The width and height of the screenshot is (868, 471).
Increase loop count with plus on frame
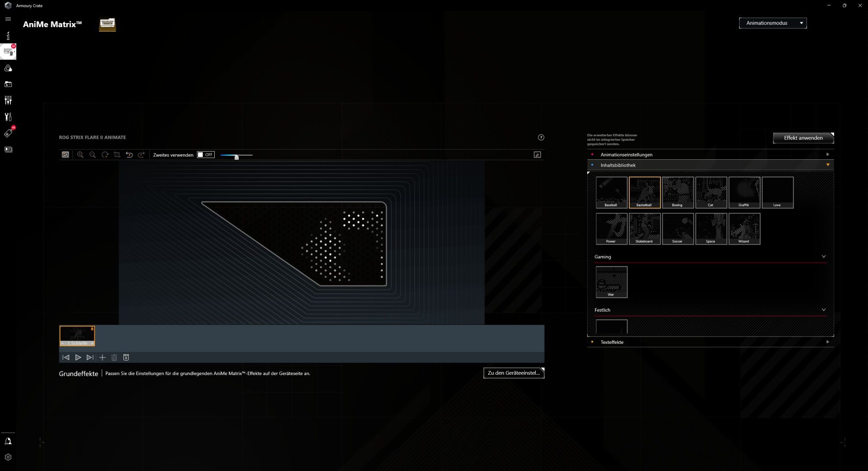pyautogui.click(x=92, y=343)
